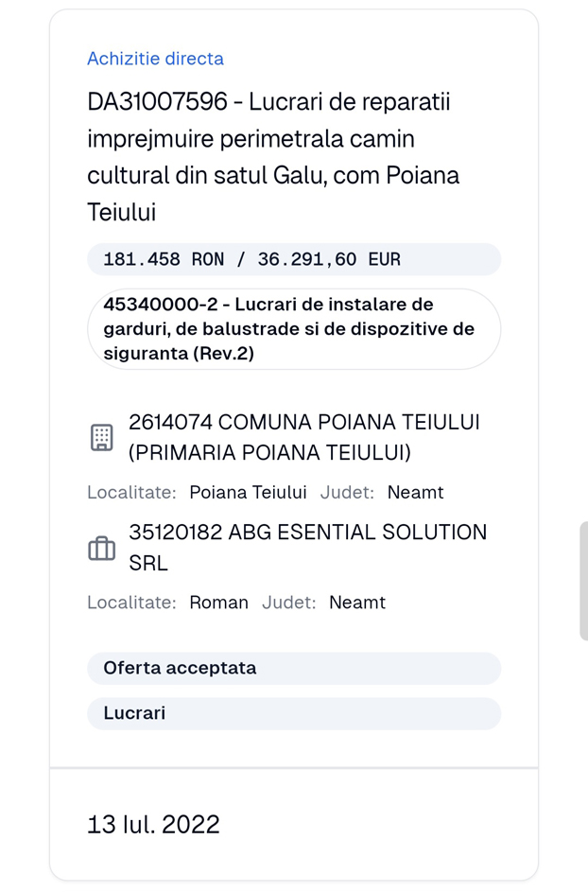
Task: Click the building icon beside COMUNA POIANA TEIULUI
Action: click(101, 437)
